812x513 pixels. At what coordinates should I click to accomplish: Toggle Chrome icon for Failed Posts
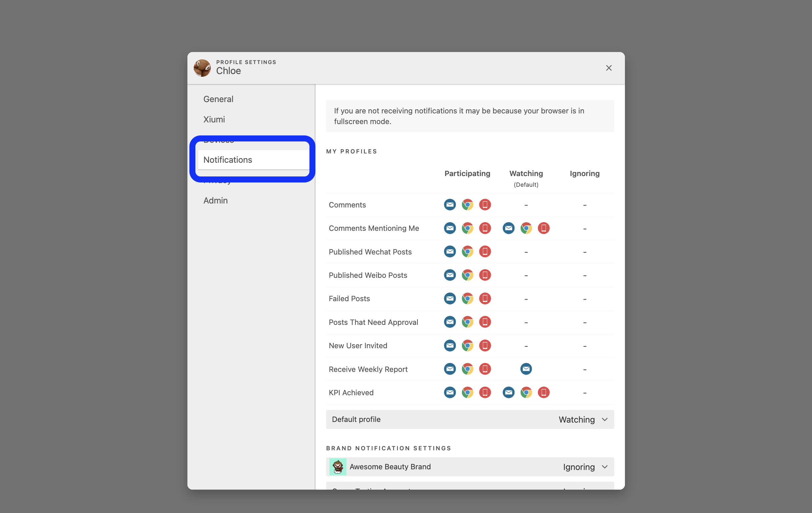(468, 299)
